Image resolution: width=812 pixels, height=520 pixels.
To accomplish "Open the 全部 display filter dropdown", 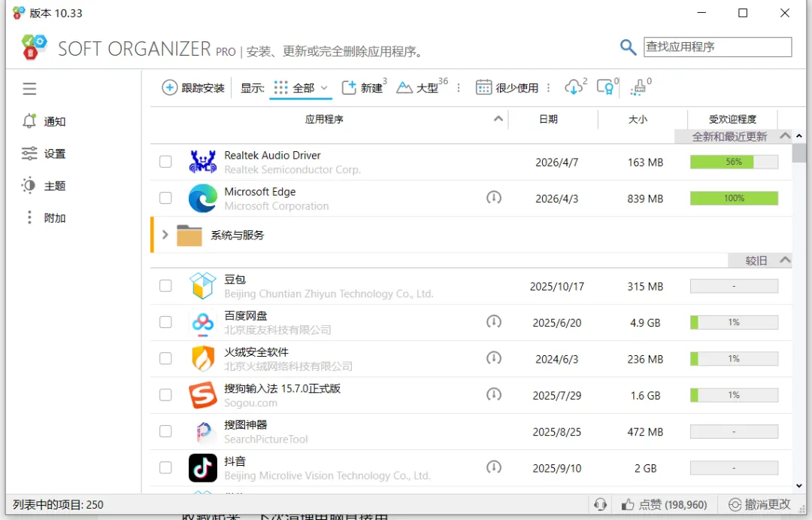I will 302,87.
